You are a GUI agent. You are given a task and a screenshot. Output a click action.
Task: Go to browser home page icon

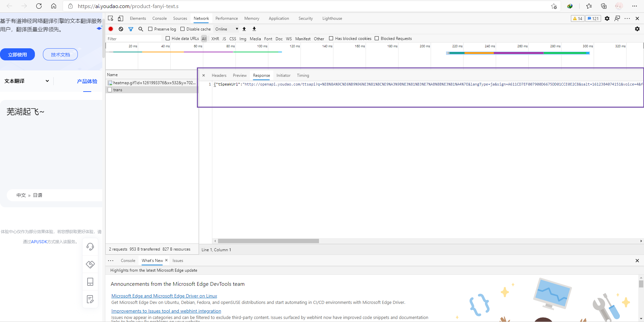click(x=54, y=6)
